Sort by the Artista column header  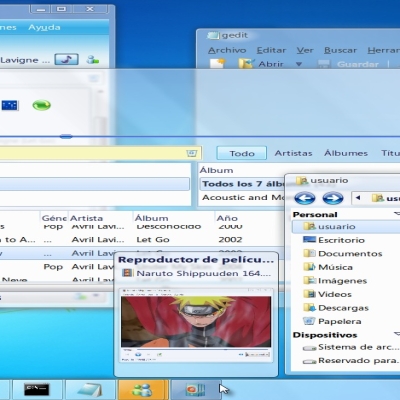point(100,218)
